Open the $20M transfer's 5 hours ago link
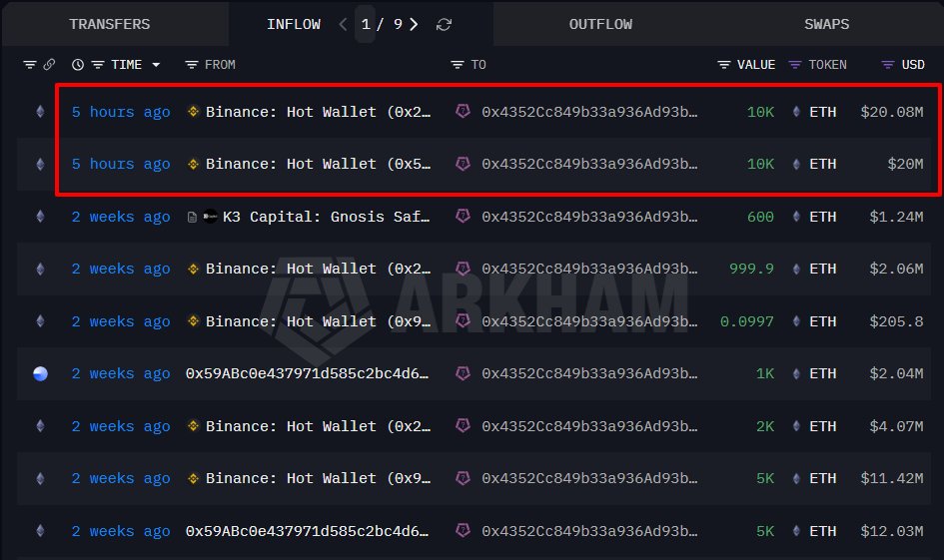This screenshot has height=560, width=944. point(121,165)
